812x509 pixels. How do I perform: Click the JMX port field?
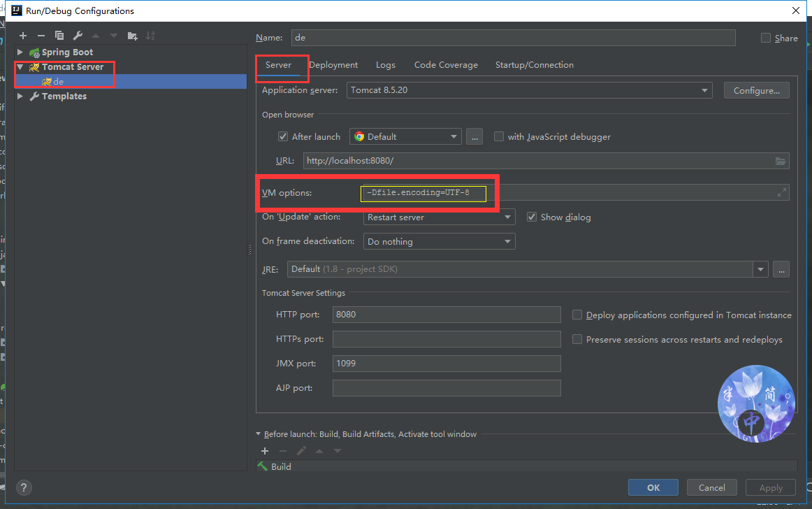tap(447, 364)
